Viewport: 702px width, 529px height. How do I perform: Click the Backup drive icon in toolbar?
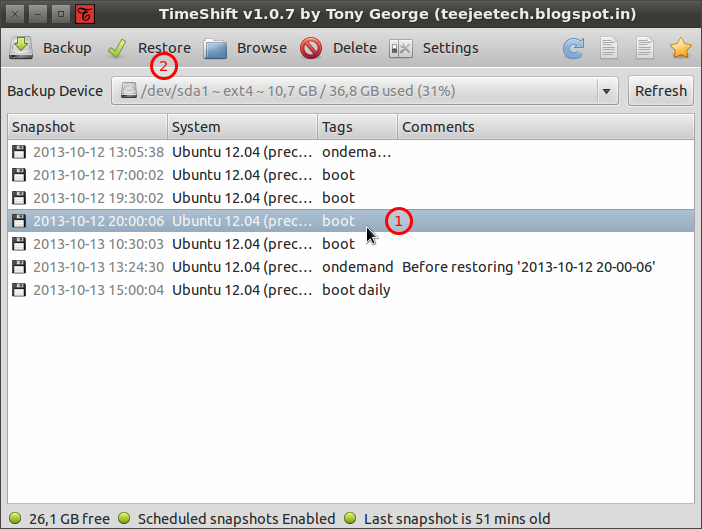pos(21,48)
